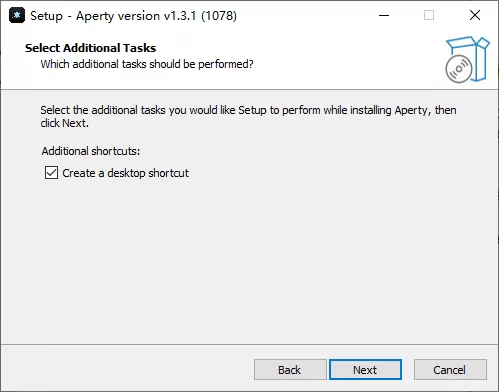Click "Which additional tasks should be performed?" subtitle
The image size is (499, 392).
coord(147,64)
